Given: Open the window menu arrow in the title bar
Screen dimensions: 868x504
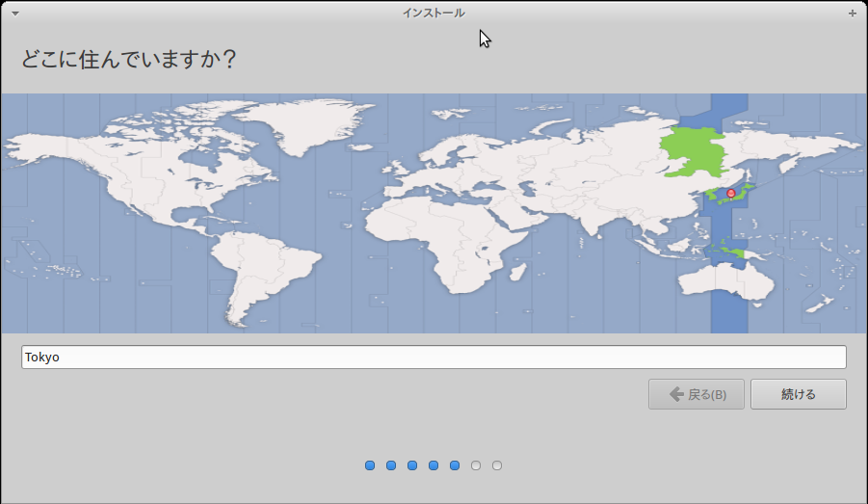Looking at the screenshot, I should pyautogui.click(x=15, y=13).
